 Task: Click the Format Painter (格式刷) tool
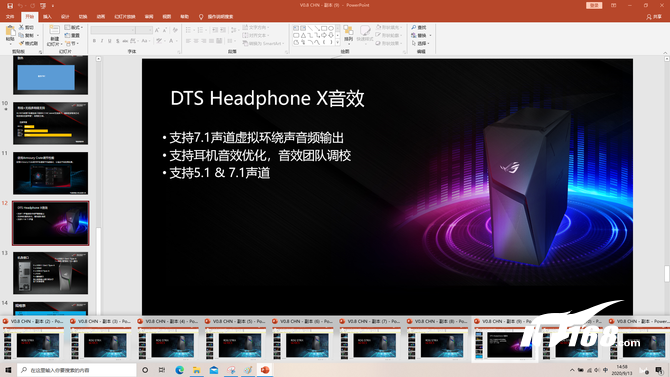click(x=28, y=44)
